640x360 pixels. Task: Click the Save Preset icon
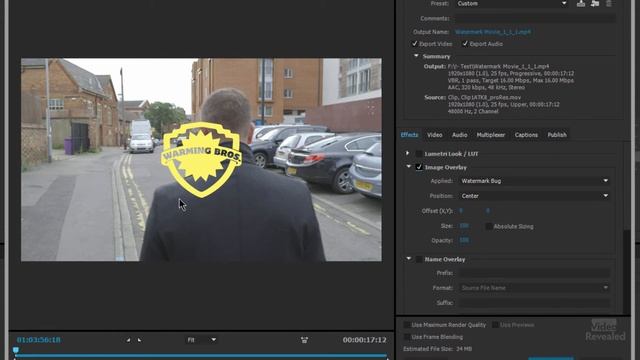[581, 4]
